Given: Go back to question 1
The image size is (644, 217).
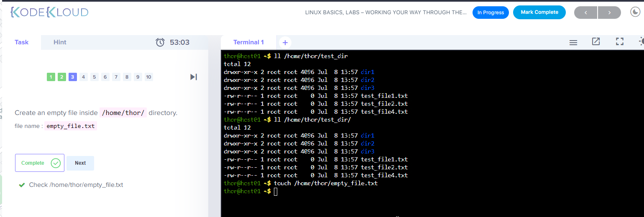Looking at the screenshot, I should coord(51,77).
